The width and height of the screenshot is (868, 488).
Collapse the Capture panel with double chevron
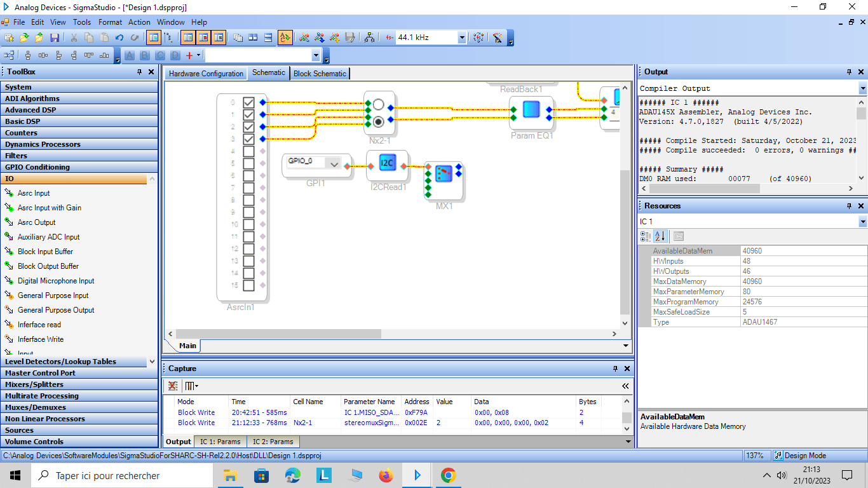pos(625,386)
